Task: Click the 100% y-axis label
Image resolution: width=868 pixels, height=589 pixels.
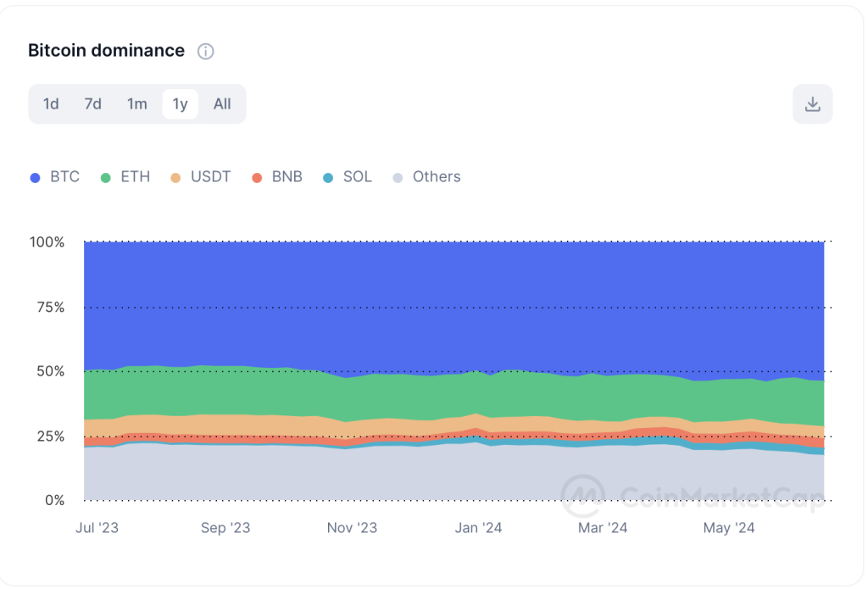Action: [47, 242]
